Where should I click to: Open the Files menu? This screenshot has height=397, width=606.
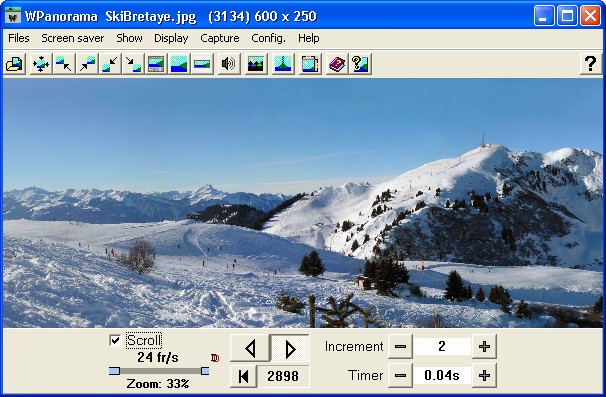click(x=19, y=38)
